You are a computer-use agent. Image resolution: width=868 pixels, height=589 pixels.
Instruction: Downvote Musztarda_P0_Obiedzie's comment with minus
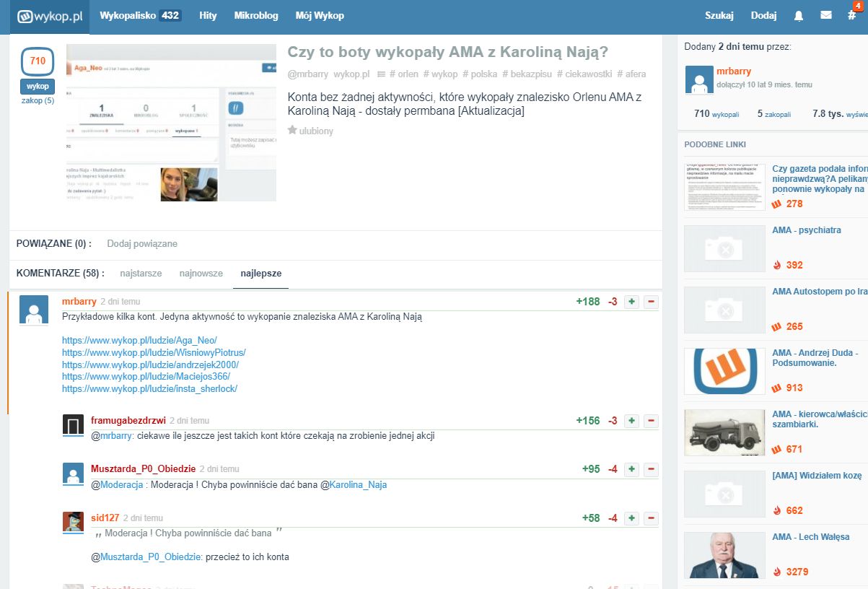pyautogui.click(x=651, y=469)
